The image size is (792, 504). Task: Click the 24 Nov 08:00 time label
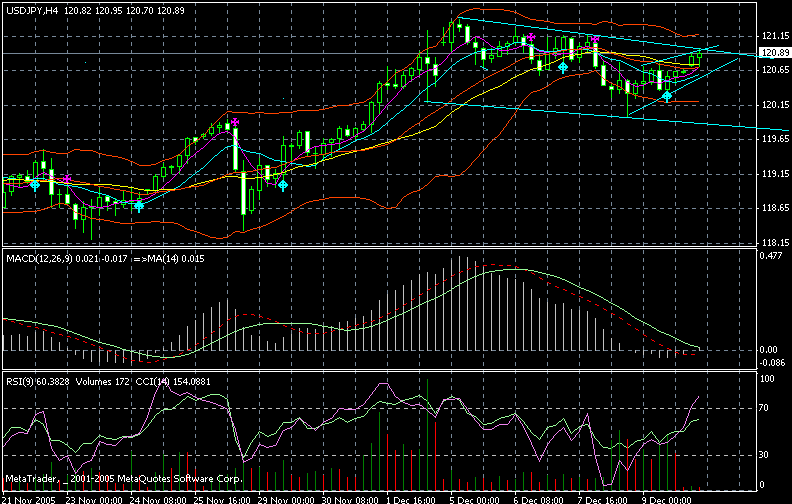point(157,499)
